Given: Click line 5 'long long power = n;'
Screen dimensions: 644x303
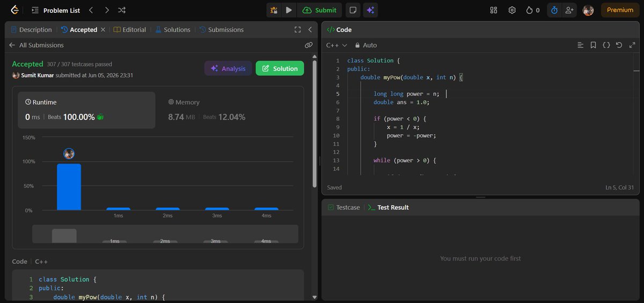Looking at the screenshot, I should tap(406, 94).
